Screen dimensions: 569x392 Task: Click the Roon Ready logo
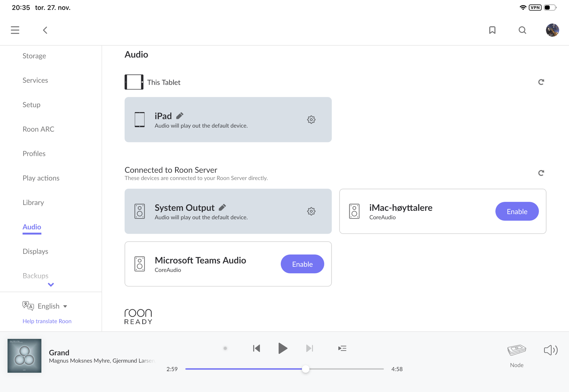click(138, 317)
